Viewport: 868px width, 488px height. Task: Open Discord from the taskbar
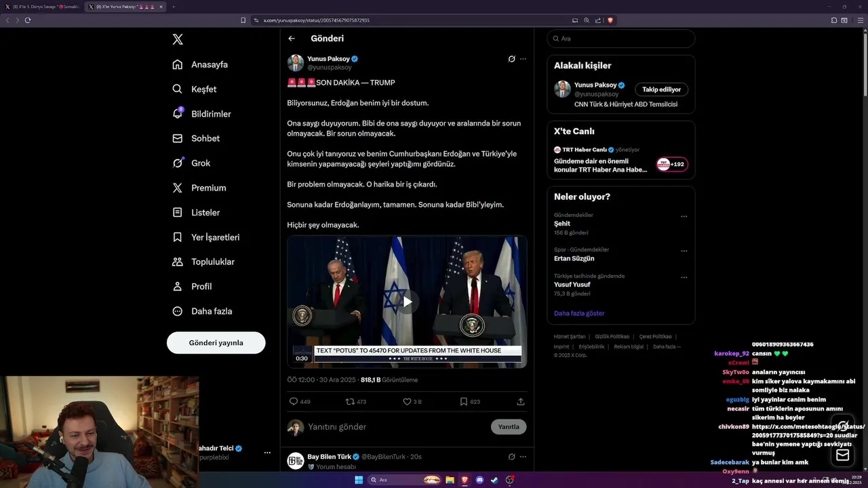click(480, 480)
